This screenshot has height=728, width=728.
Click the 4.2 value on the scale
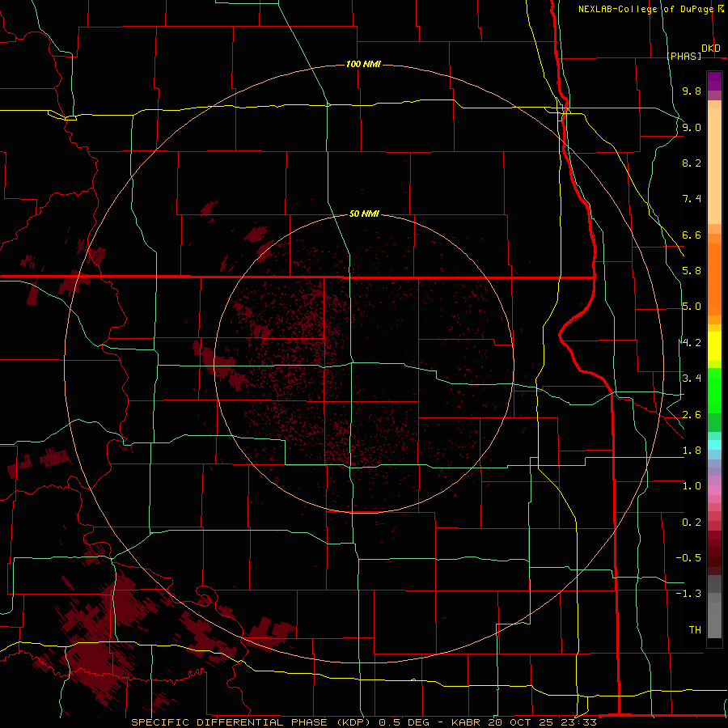click(692, 343)
